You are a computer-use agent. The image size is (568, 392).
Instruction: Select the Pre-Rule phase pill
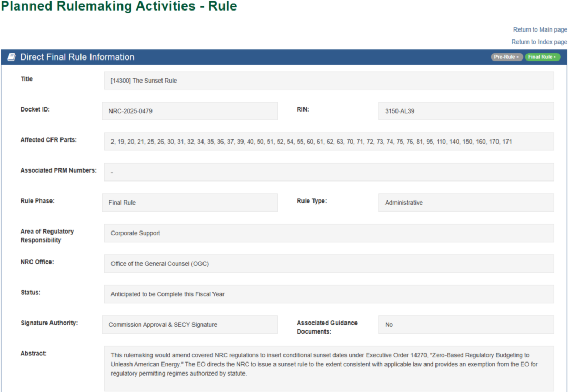tap(506, 57)
